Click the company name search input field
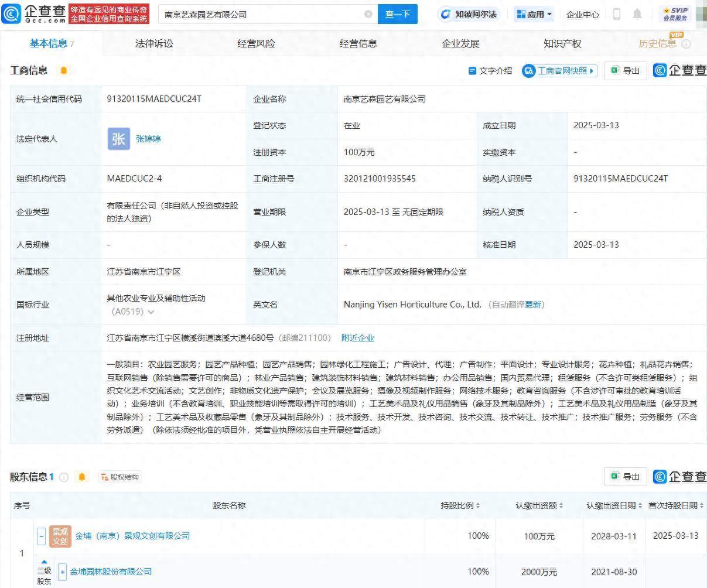707x588 pixels. pyautogui.click(x=246, y=15)
